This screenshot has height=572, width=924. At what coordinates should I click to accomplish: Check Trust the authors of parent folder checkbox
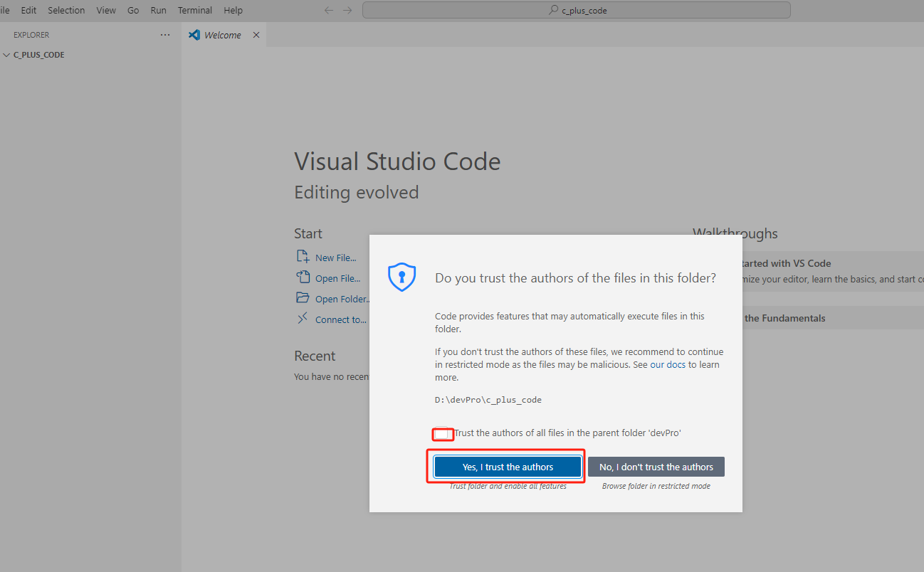click(x=442, y=433)
